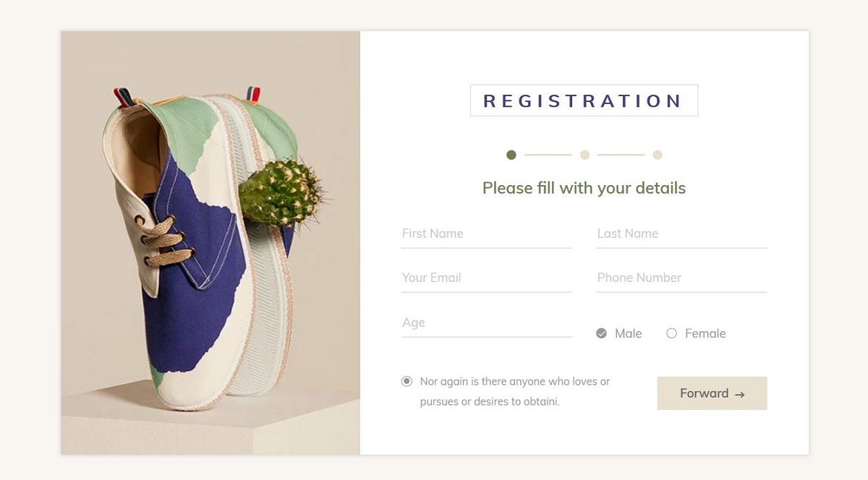Click the second step indicator dot
The height and width of the screenshot is (480, 868).
(585, 155)
